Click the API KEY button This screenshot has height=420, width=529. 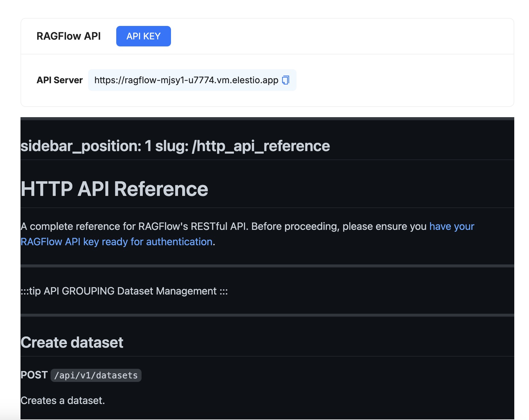click(143, 36)
